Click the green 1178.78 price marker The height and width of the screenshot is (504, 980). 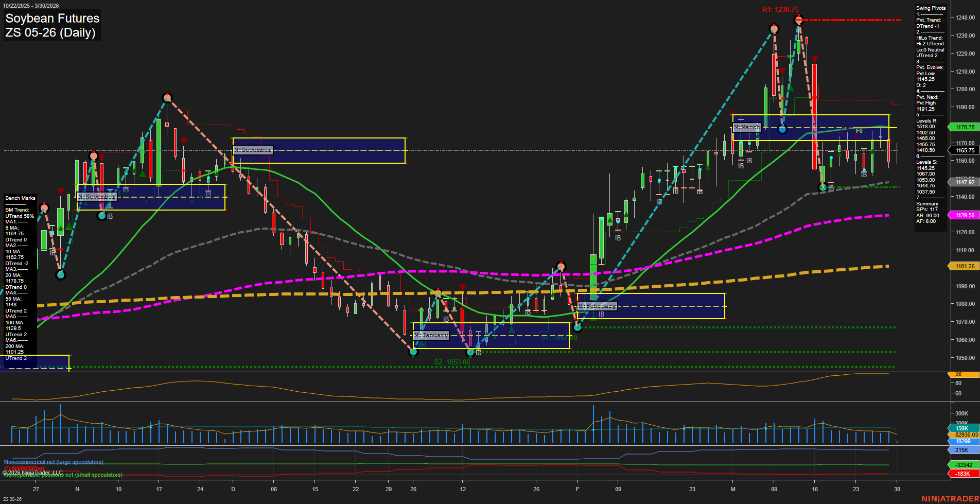[964, 127]
